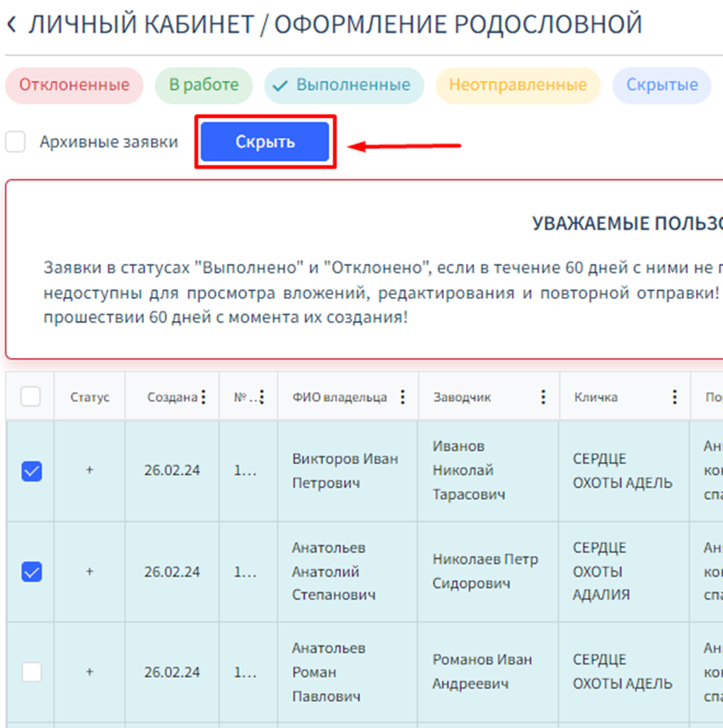Click the plus status icon for Викторов Иван
Screen dimensions: 723x728
point(89,470)
